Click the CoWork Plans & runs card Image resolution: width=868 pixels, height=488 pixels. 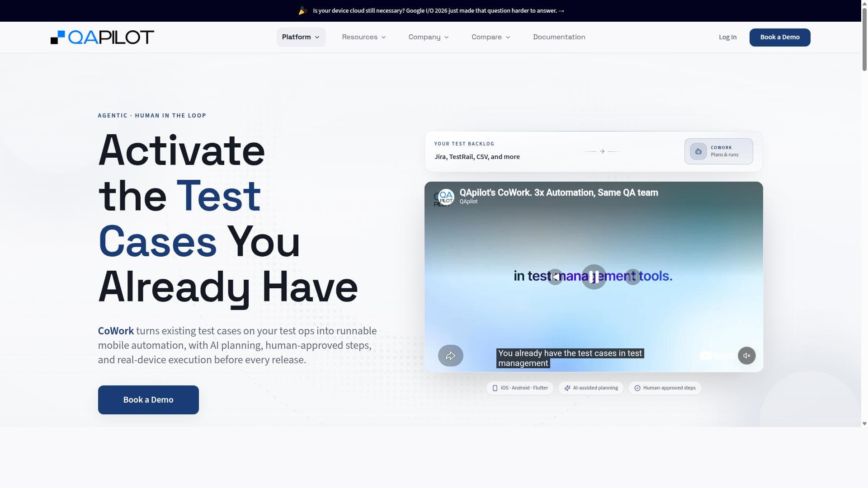pyautogui.click(x=718, y=151)
